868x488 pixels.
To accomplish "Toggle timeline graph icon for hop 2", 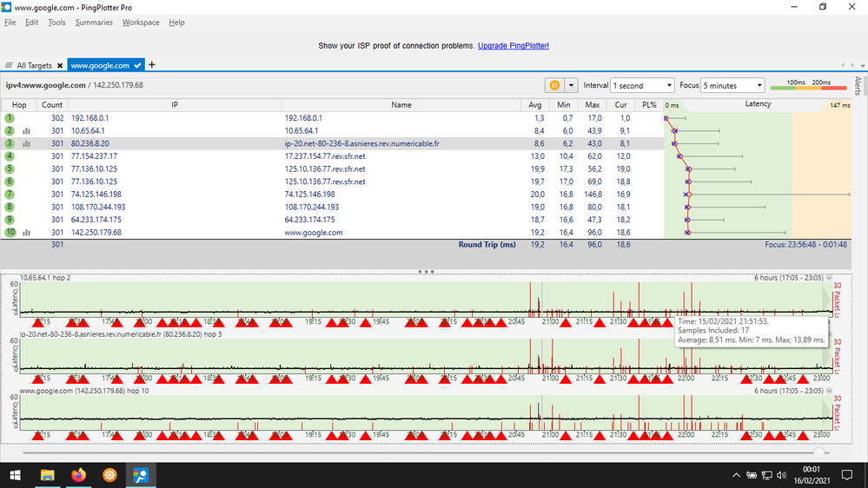I will 26,131.
